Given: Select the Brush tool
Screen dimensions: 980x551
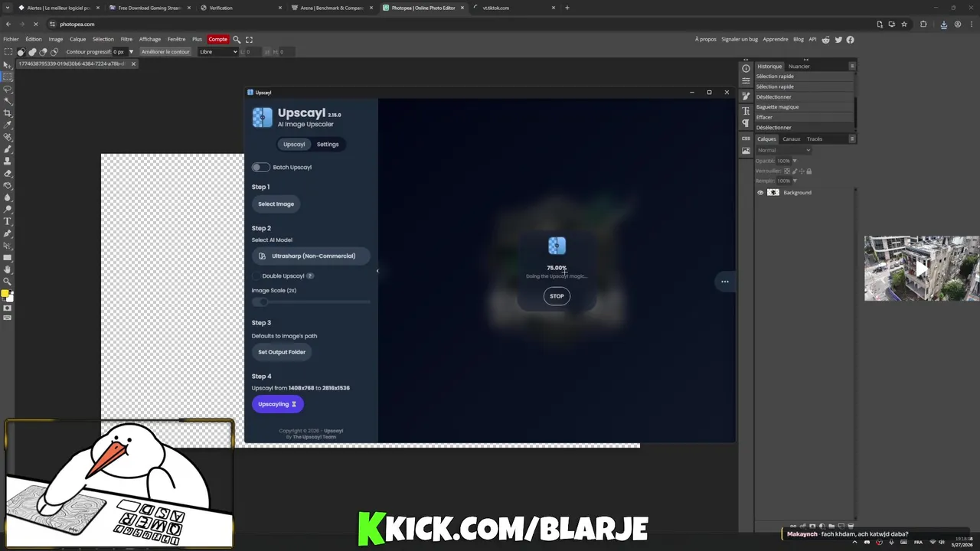Looking at the screenshot, I should (8, 148).
